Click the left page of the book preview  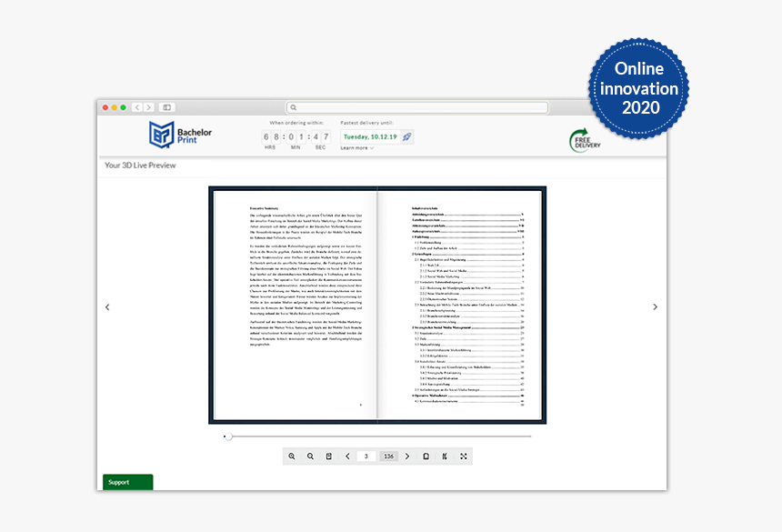click(x=296, y=305)
